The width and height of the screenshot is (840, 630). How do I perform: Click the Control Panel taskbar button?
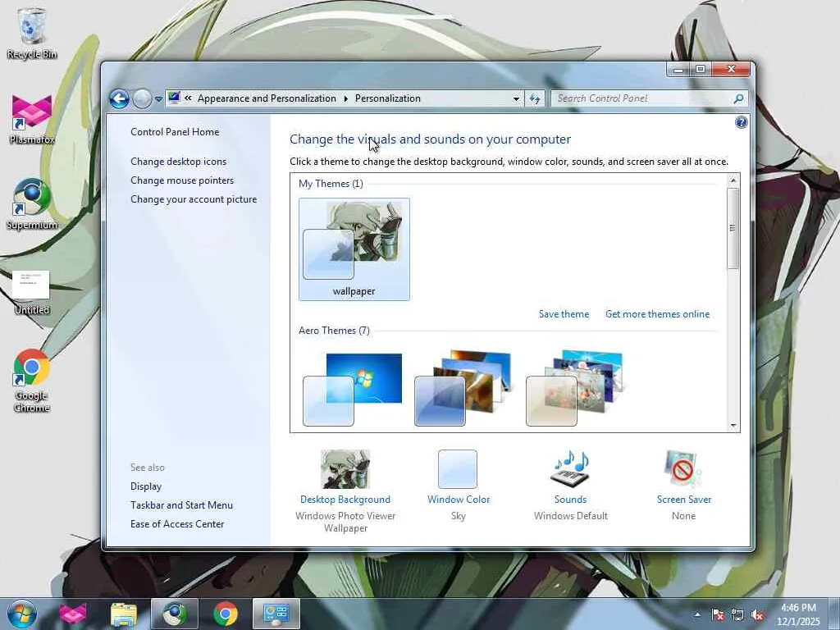[x=276, y=614]
